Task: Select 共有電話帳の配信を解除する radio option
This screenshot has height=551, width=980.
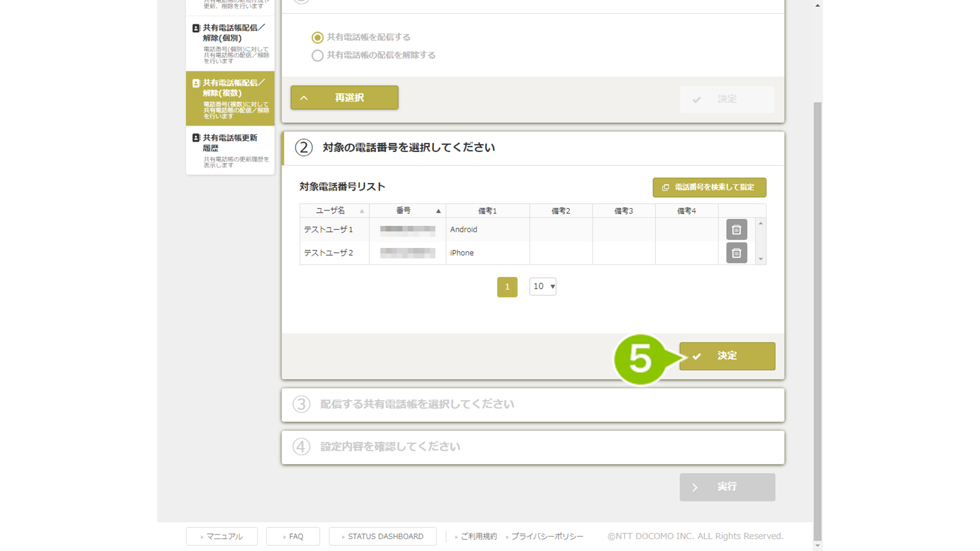Action: [x=317, y=56]
